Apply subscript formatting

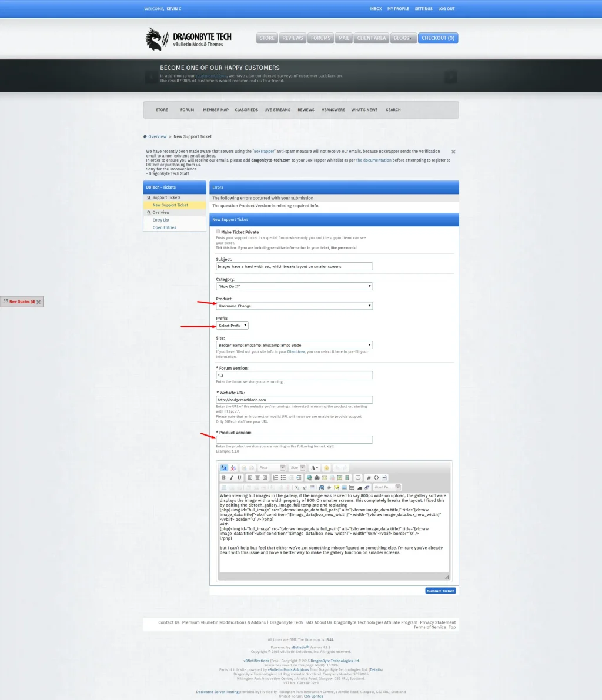click(x=297, y=487)
